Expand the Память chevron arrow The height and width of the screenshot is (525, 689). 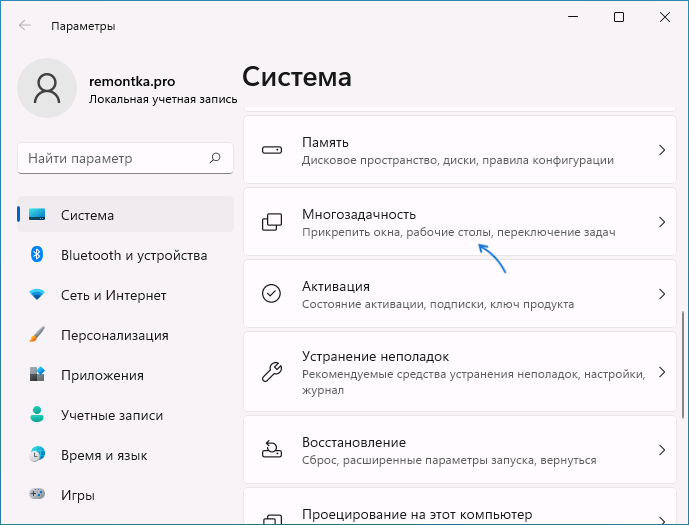[662, 150]
